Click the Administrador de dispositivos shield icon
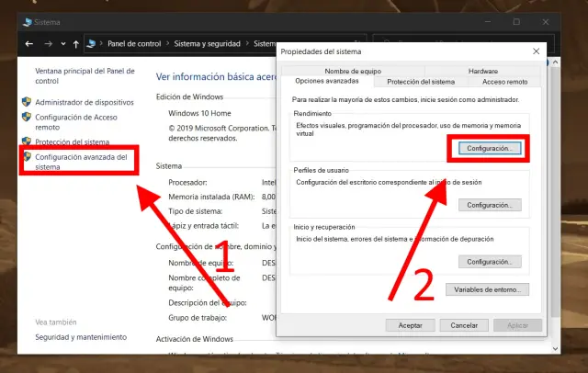Image resolution: width=588 pixels, height=373 pixels. click(26, 102)
